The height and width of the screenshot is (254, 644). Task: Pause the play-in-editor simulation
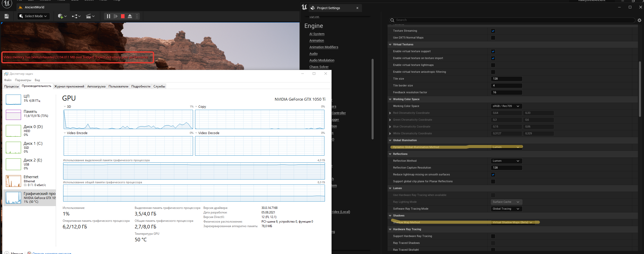(108, 16)
